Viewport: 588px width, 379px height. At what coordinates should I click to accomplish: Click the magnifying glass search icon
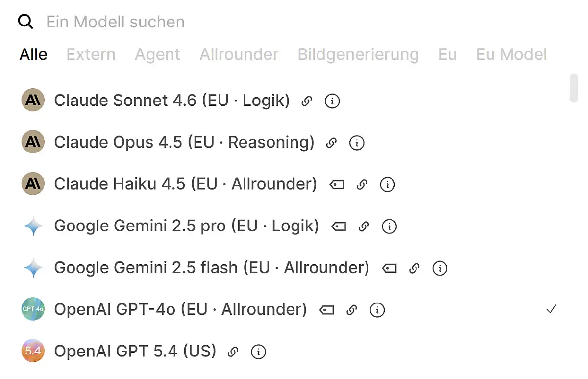point(25,22)
